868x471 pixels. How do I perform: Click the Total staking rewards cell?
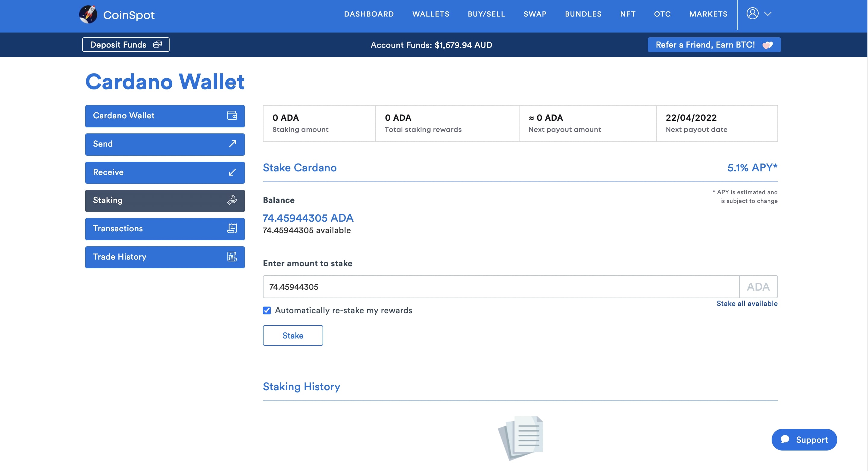point(447,123)
